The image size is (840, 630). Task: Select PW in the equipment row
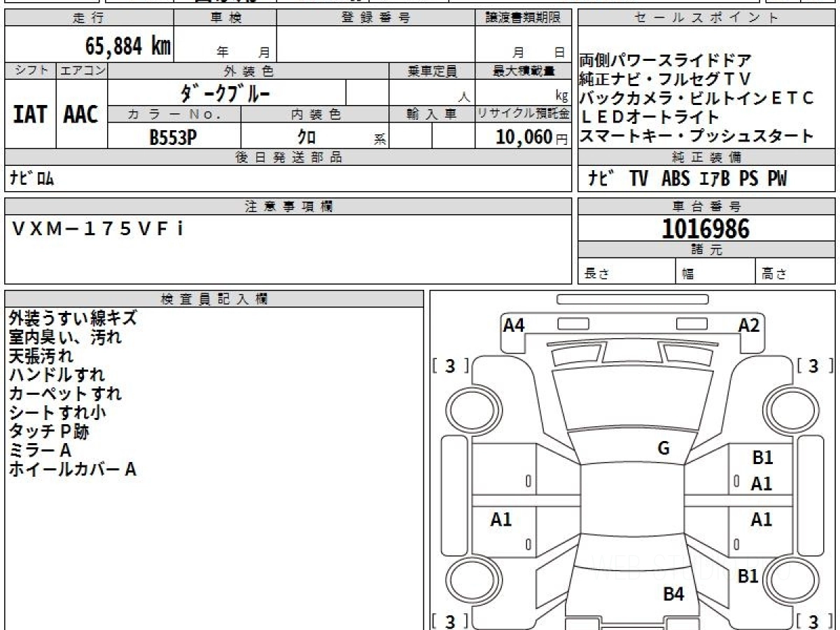(776, 179)
